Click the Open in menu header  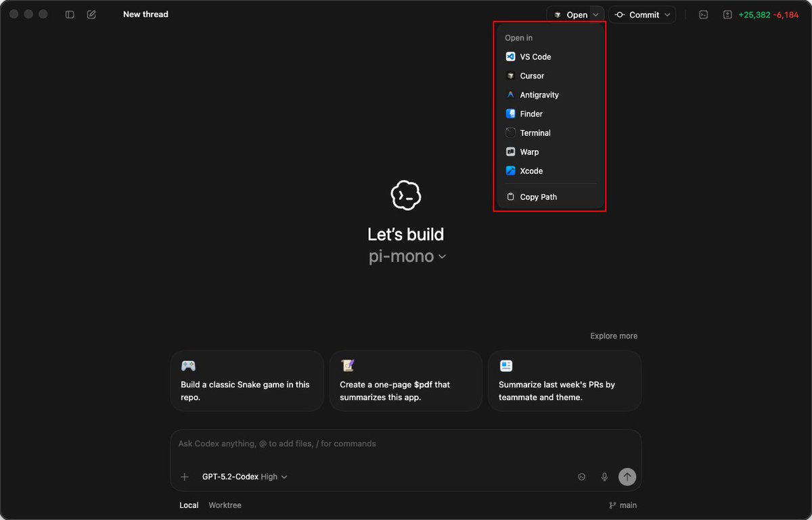tap(519, 38)
